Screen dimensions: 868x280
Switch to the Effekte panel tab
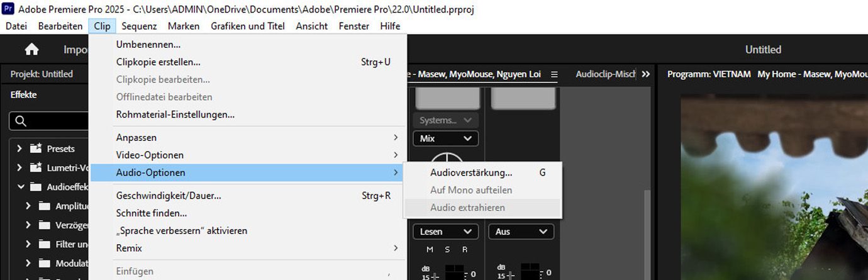pos(24,94)
